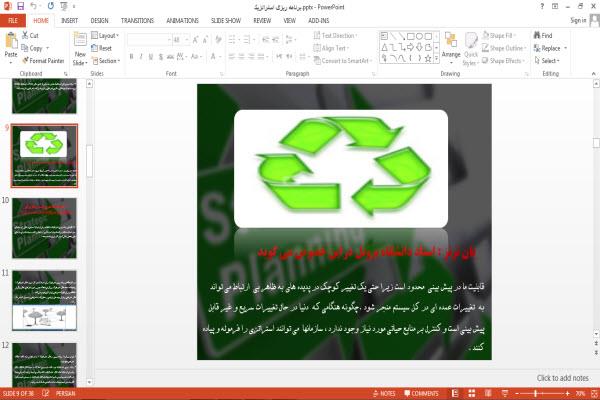Click the Copy icon
600x400 pixels.
[25, 48]
